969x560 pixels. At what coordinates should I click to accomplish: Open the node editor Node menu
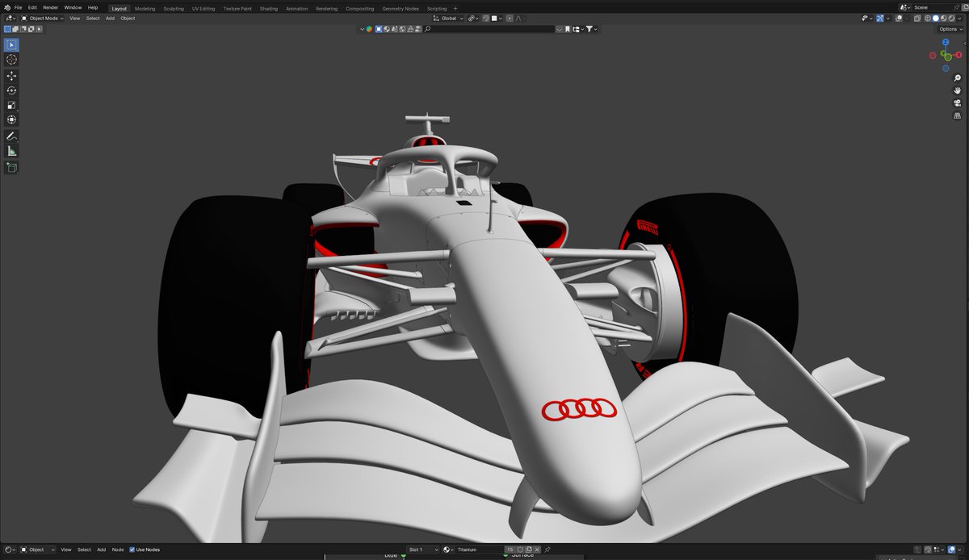[118, 550]
